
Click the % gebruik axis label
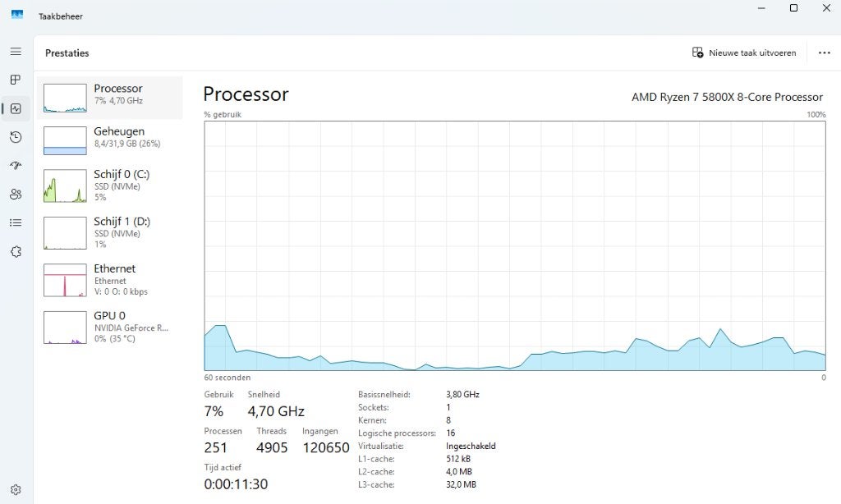[223, 115]
